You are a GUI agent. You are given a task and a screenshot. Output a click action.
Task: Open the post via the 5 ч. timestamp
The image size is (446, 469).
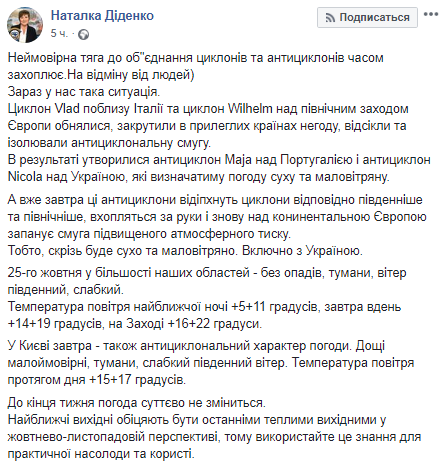[59, 33]
